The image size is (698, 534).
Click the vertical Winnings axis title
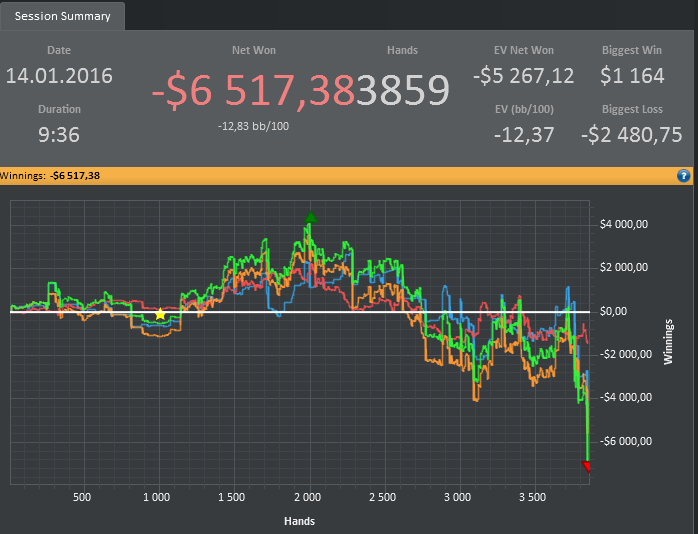click(x=668, y=342)
